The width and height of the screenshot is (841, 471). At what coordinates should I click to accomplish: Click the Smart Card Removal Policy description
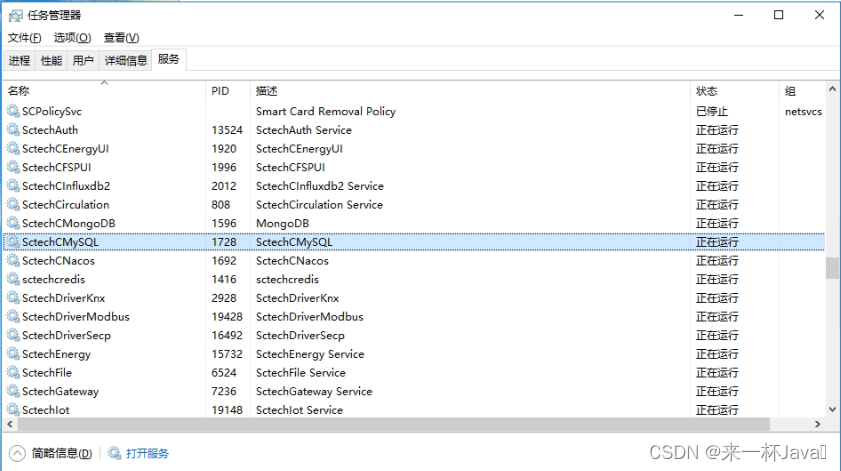coord(326,112)
